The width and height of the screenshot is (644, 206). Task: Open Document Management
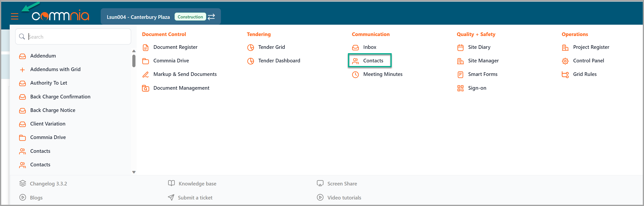coord(181,88)
